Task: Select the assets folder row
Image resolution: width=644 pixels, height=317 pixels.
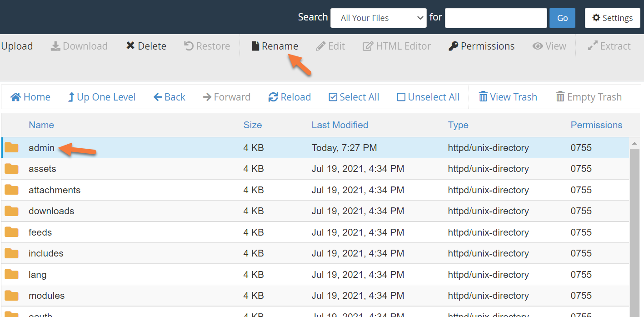Action: (42, 169)
